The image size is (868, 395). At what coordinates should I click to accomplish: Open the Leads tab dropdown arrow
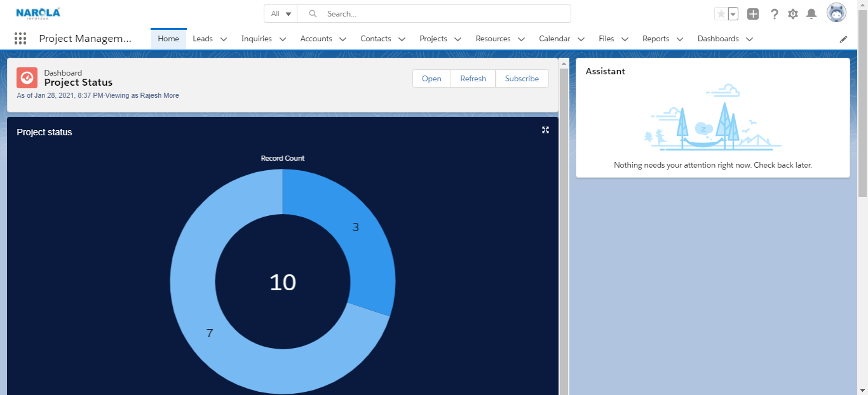click(x=223, y=39)
